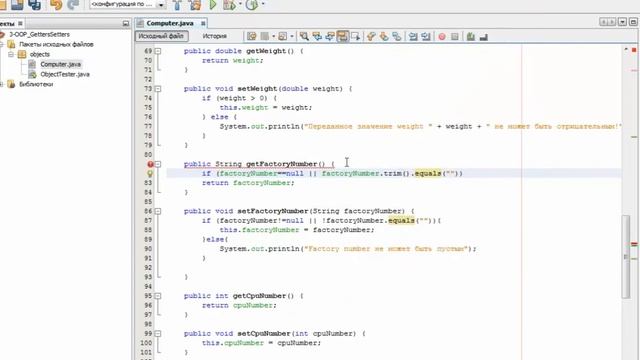Viewport: 640px width, 360px height.
Task: Click the red error marker beside getFactoryNumber
Action: point(150,164)
